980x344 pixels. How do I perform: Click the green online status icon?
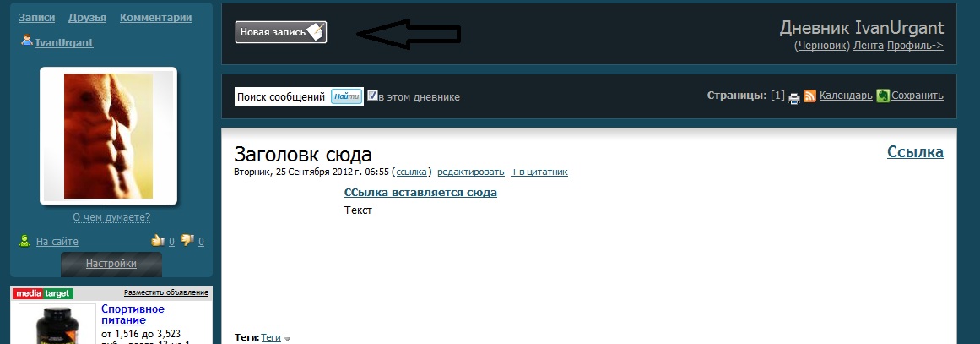click(24, 241)
